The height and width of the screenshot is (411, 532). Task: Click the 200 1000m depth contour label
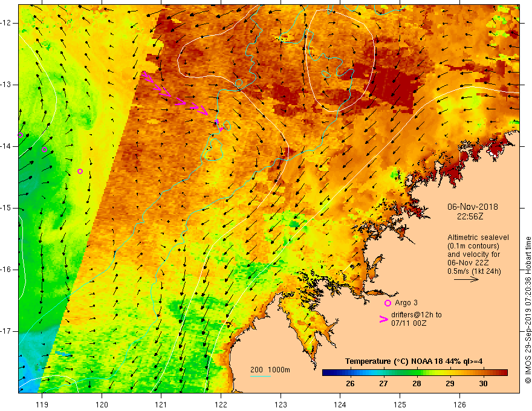pos(270,370)
